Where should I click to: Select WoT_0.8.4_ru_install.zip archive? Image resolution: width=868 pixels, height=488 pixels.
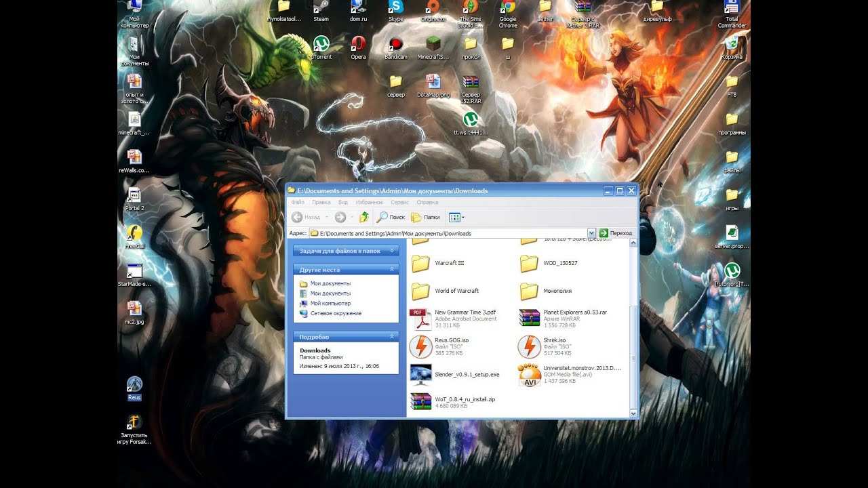coord(452,402)
